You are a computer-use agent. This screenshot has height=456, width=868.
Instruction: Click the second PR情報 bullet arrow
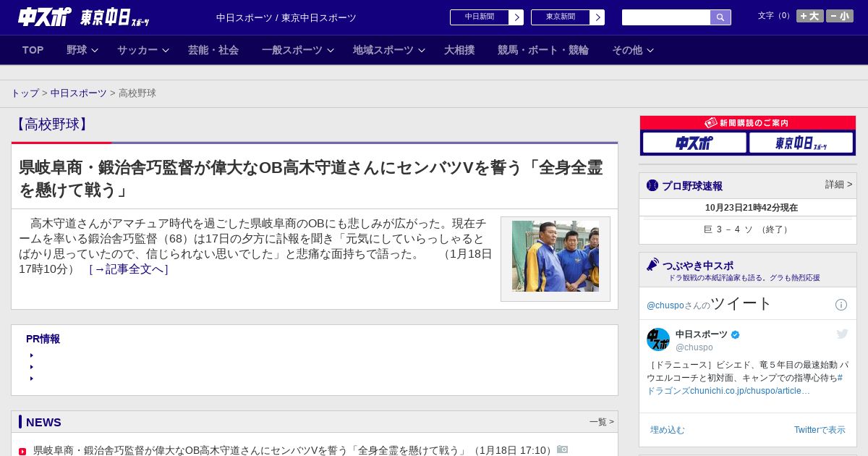(x=32, y=367)
